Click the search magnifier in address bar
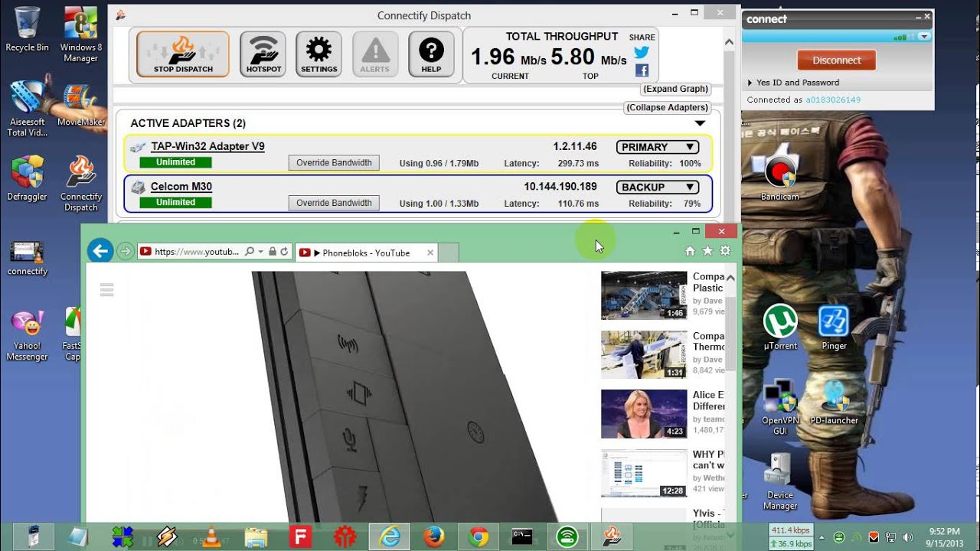This screenshot has height=551, width=980. (250, 252)
